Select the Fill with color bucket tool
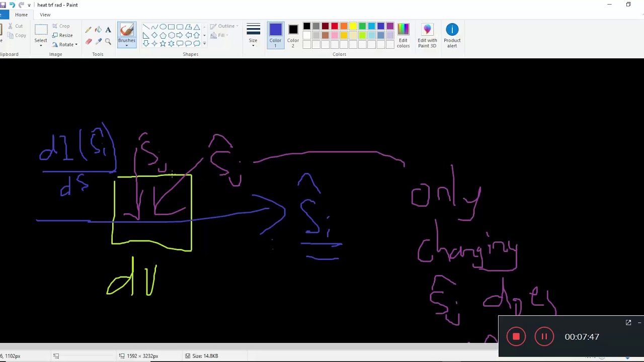The width and height of the screenshot is (644, 362). click(x=98, y=30)
